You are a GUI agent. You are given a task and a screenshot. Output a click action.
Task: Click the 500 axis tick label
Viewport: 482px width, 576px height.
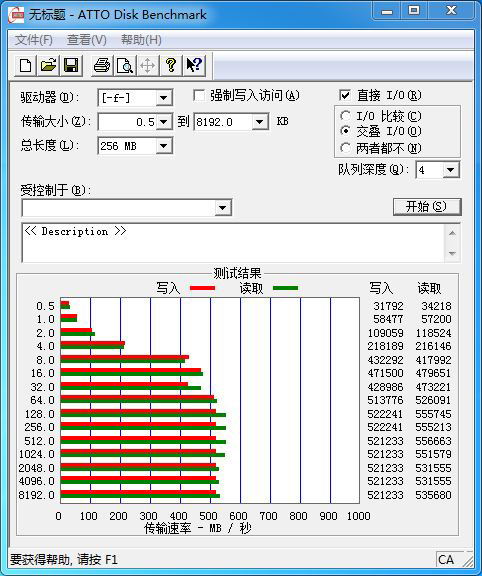208,516
